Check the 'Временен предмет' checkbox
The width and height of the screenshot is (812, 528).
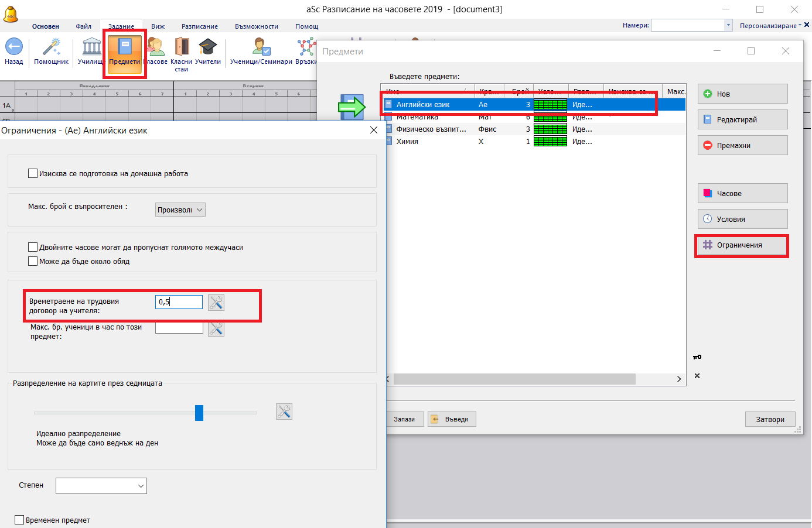(20, 520)
